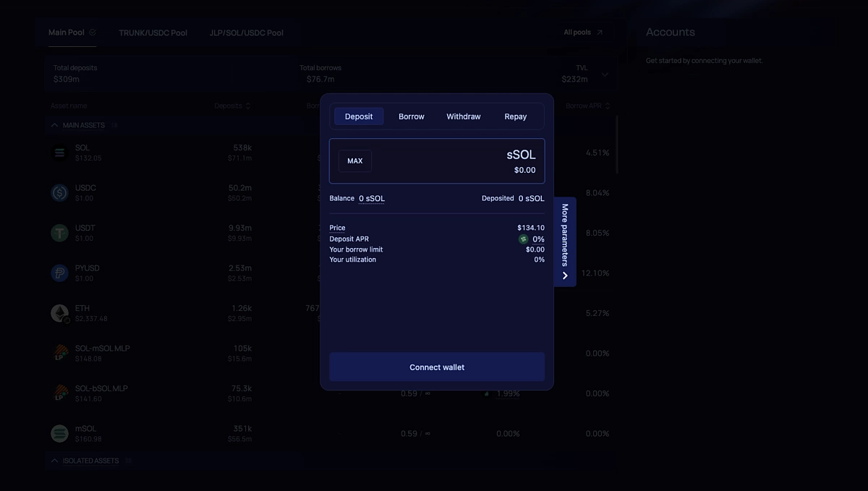Click the SOL-mSOL MLP LP badge icon
Image resolution: width=868 pixels, height=491 pixels.
pyautogui.click(x=59, y=353)
